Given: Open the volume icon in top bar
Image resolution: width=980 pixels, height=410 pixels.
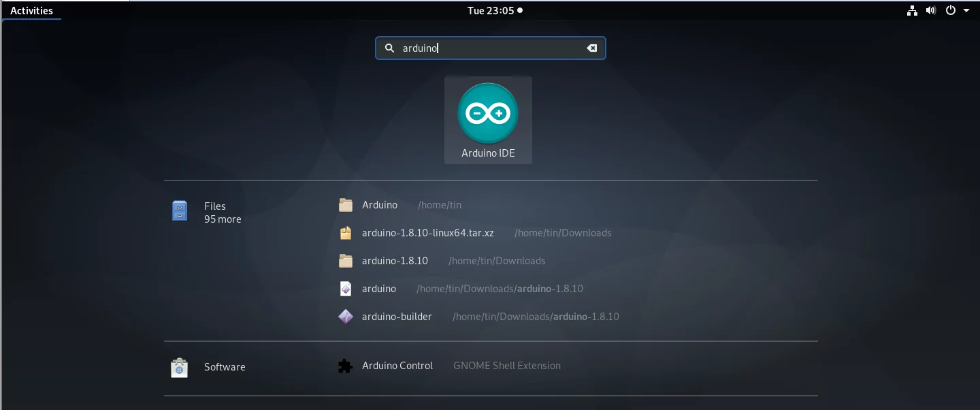Looking at the screenshot, I should (931, 10).
